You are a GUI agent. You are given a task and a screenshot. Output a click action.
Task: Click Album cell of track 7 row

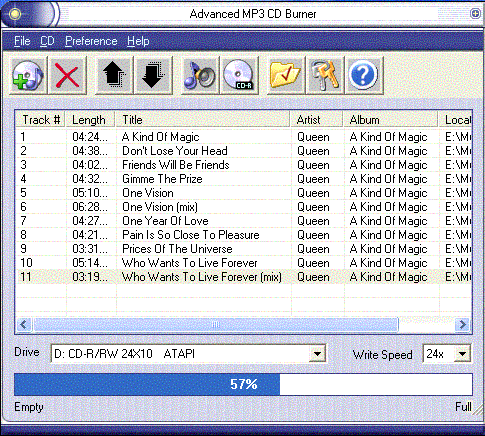pyautogui.click(x=388, y=221)
